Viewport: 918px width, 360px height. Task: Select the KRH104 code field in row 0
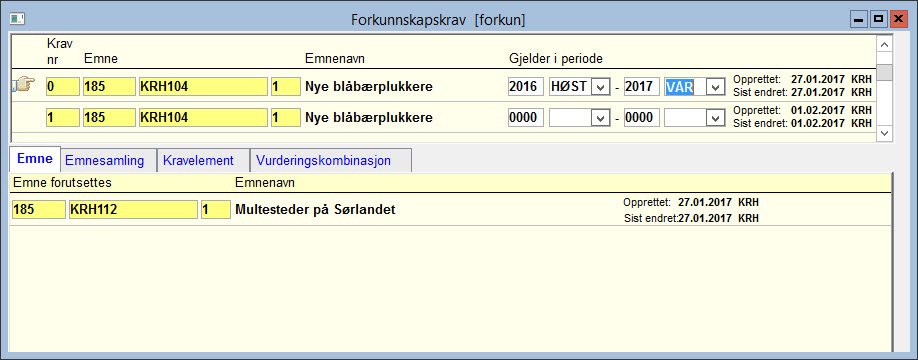click(x=203, y=87)
